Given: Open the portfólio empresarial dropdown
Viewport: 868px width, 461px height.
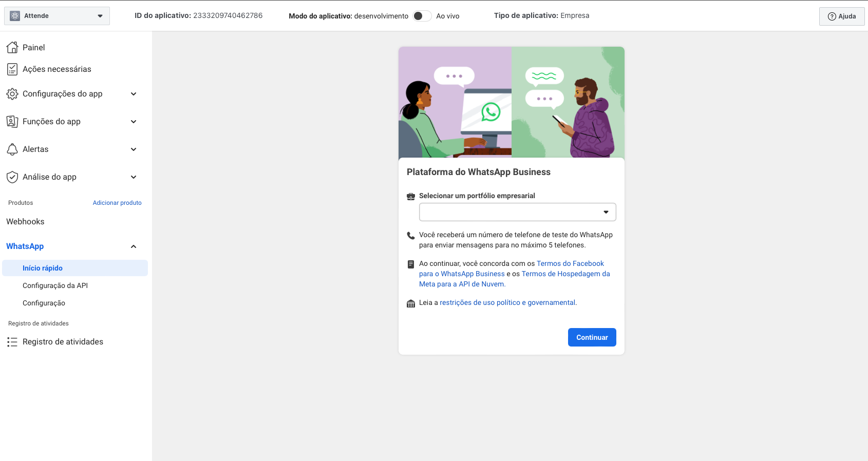Looking at the screenshot, I should click(x=518, y=212).
